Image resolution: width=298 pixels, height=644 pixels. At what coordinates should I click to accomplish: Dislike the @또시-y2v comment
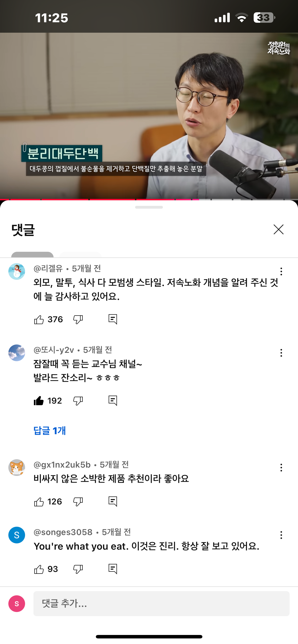78,401
